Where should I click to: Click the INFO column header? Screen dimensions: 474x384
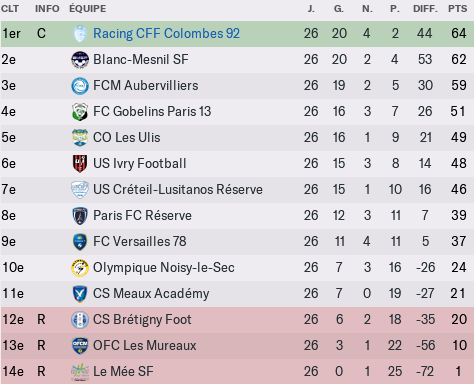point(47,8)
